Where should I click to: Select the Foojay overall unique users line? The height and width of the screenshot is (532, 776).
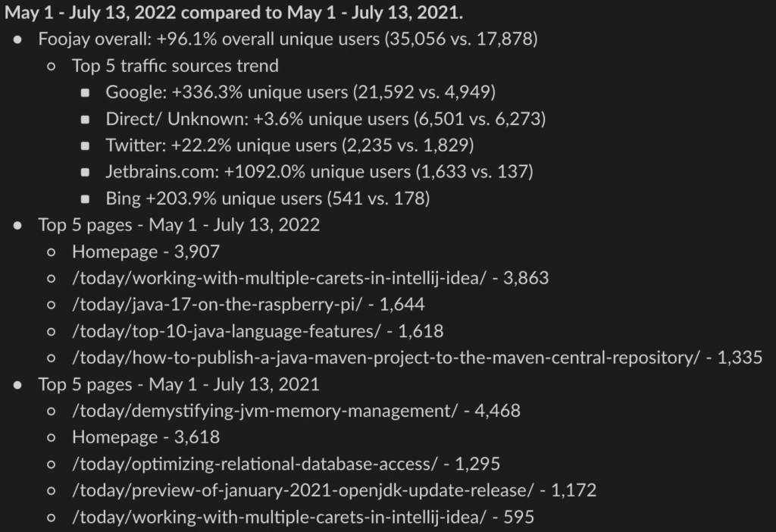[x=288, y=39]
